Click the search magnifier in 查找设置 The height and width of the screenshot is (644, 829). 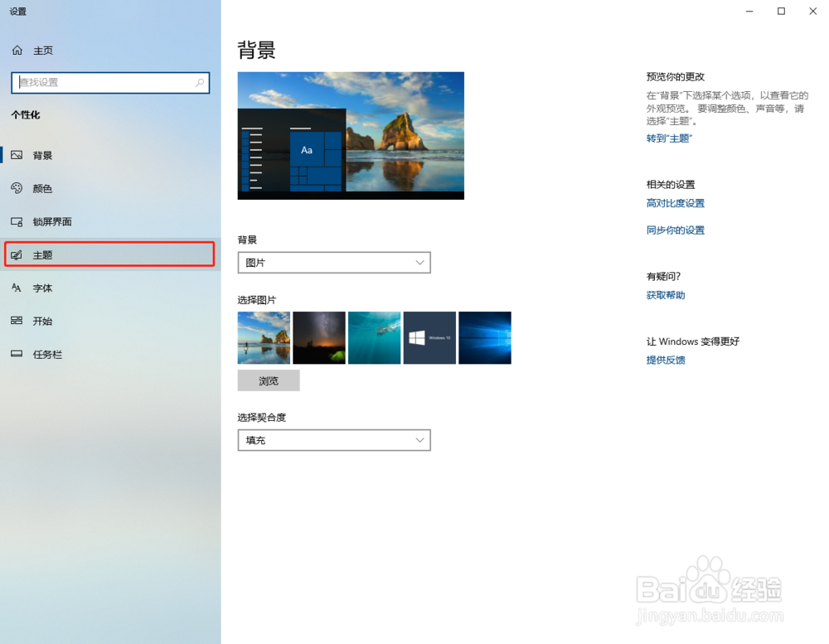200,83
